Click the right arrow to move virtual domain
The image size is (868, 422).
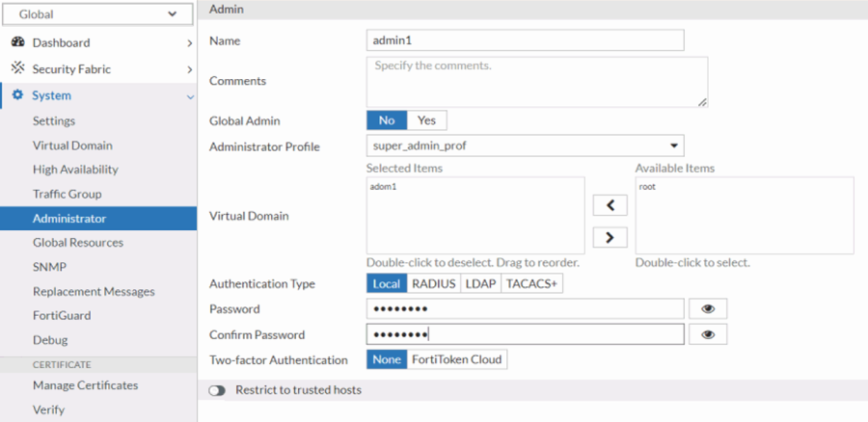(x=610, y=237)
